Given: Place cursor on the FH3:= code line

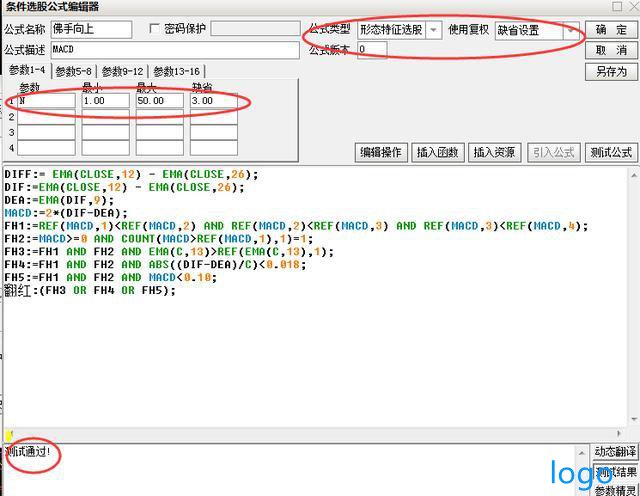Looking at the screenshot, I should click(169, 252).
